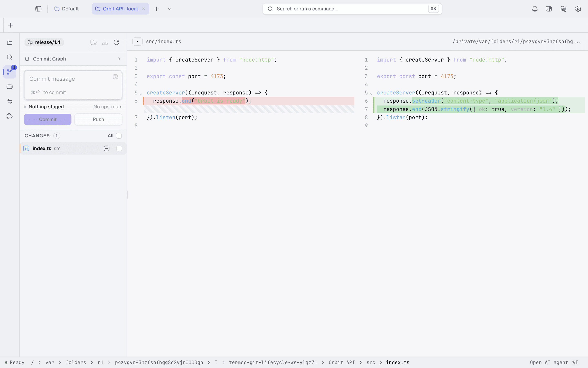Image resolution: width=588 pixels, height=368 pixels.
Task: Open the Source Control sidebar icon
Action: tap(9, 72)
